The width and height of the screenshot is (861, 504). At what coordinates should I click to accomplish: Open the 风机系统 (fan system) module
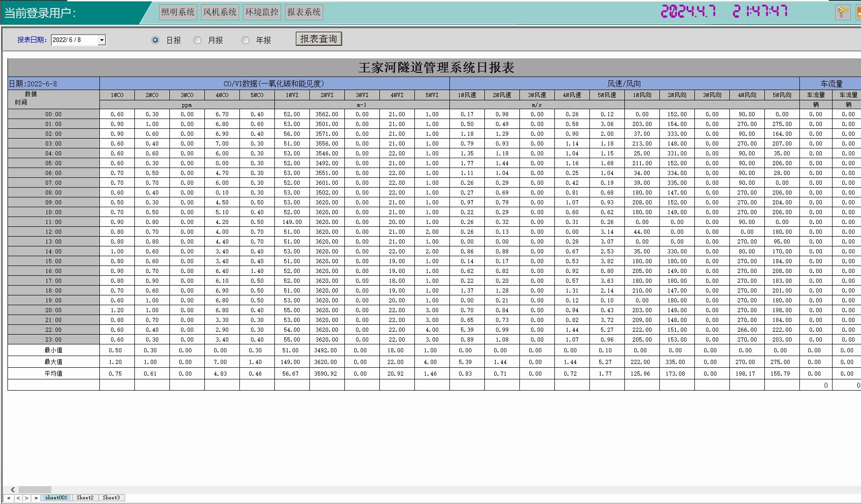[x=219, y=13]
